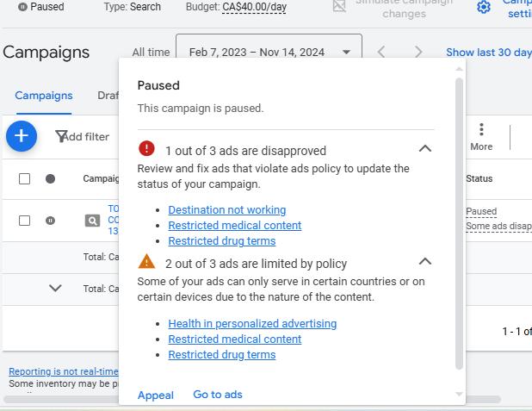Viewport: 532px width, 411px height.
Task: Click Reporting is not real-time link
Action: (x=64, y=371)
